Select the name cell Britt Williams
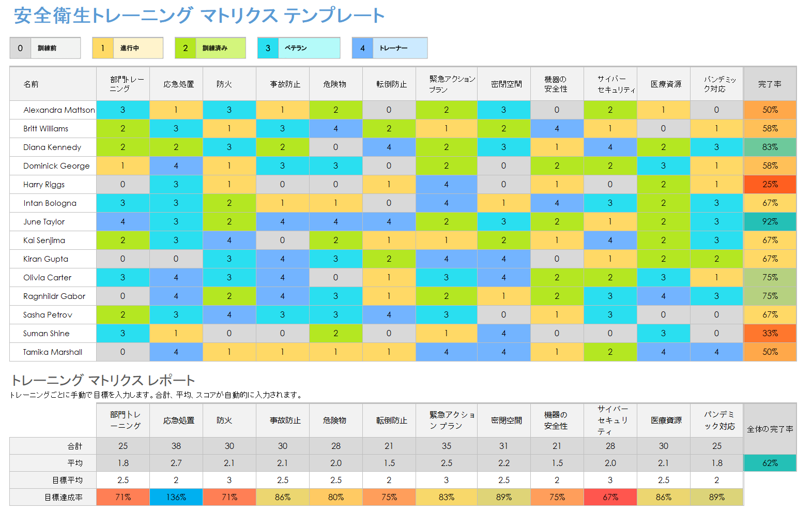 (x=53, y=128)
